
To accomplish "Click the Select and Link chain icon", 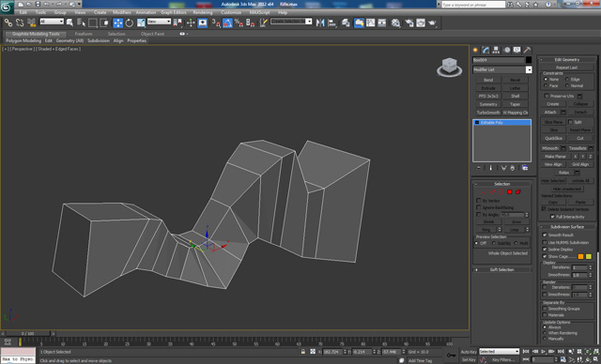I will (8, 23).
